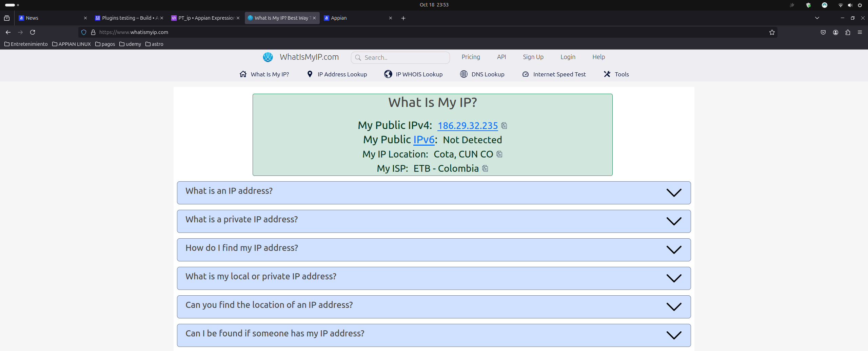The height and width of the screenshot is (351, 868).
Task: Click the Help link
Action: 598,57
